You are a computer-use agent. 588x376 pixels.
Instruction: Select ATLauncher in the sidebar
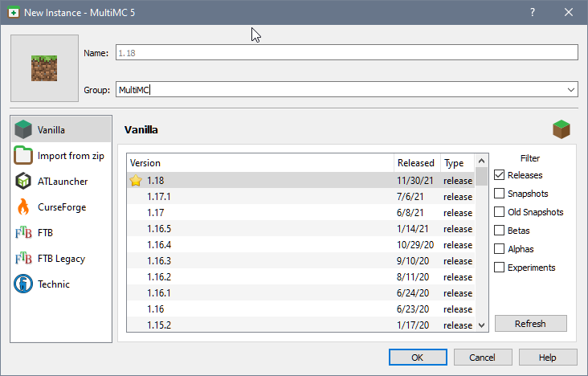click(x=61, y=182)
